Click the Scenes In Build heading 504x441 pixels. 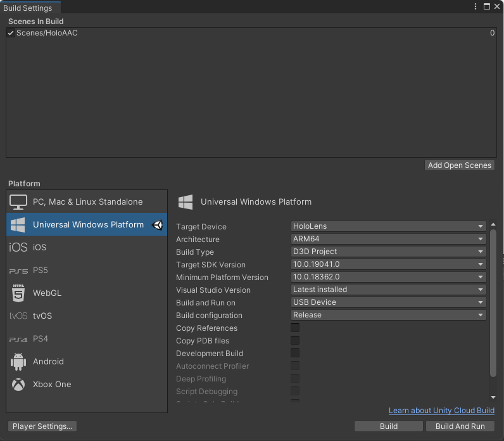coord(35,22)
